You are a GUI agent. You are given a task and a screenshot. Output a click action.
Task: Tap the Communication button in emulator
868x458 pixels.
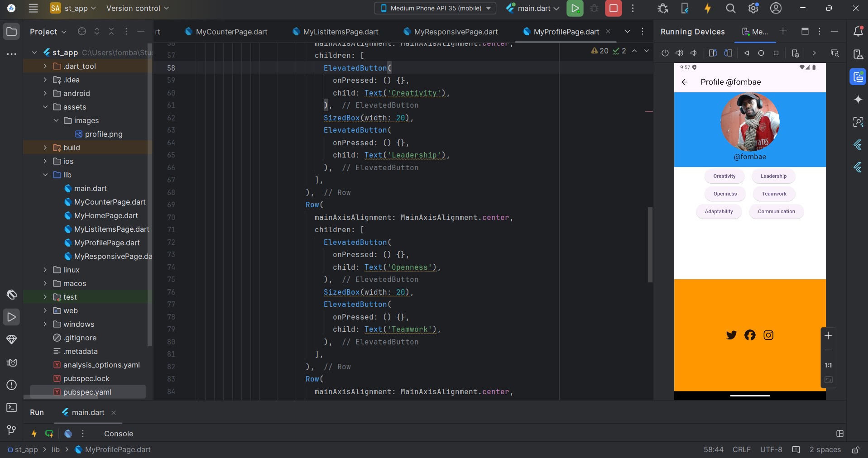pos(776,211)
